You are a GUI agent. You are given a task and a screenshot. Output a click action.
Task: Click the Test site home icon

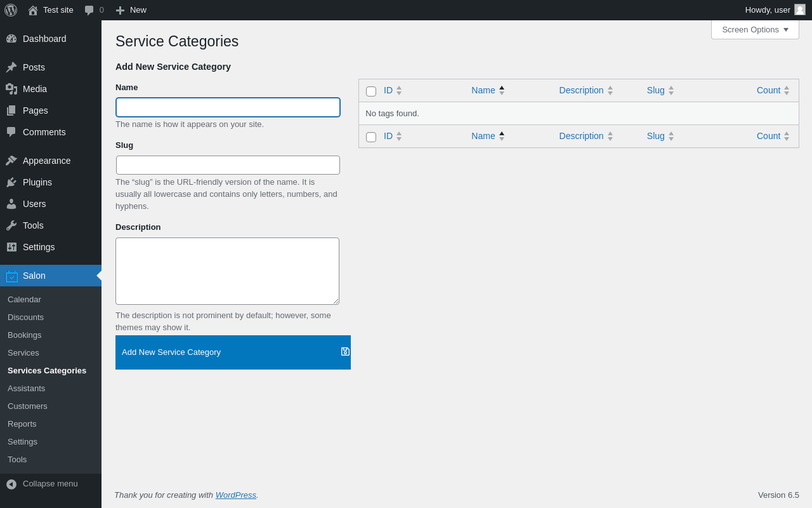coord(33,10)
